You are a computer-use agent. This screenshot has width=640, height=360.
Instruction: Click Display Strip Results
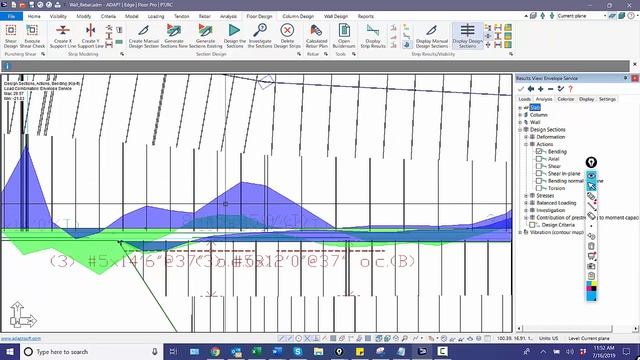373,36
